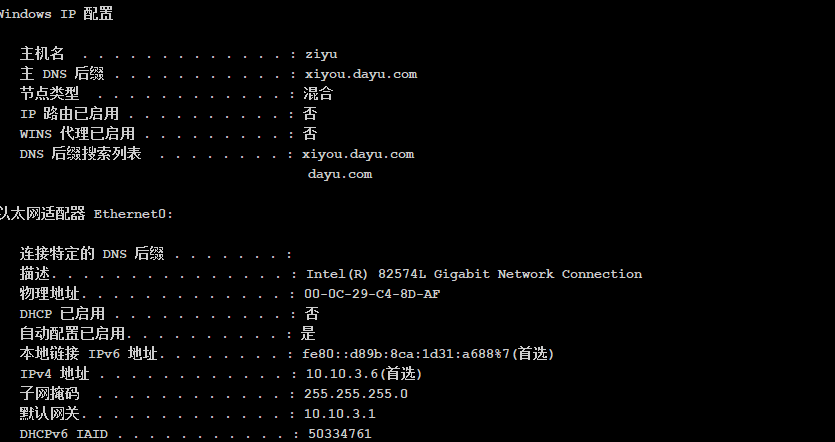Click the default gateway 10.10.3.1
The width and height of the screenshot is (835, 442).
[340, 414]
